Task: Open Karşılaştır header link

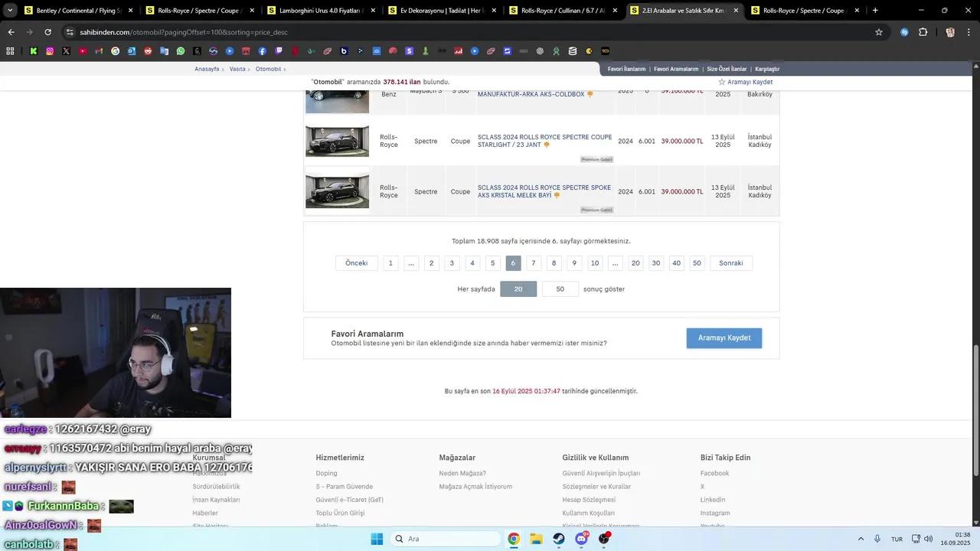Action: (767, 69)
